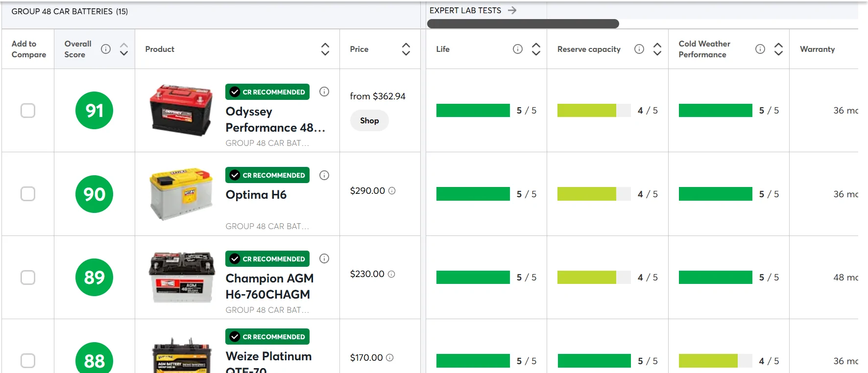This screenshot has width=868, height=373.
Task: Click the CR Recommended badge for Optima H6
Action: [x=267, y=175]
